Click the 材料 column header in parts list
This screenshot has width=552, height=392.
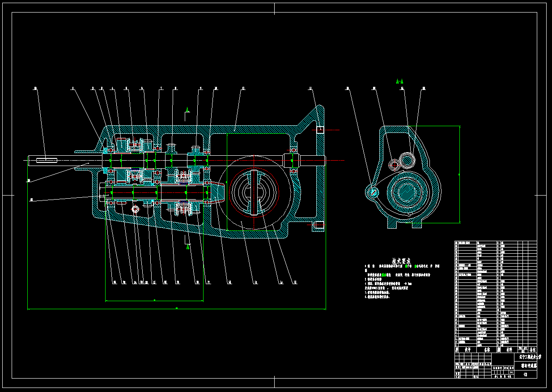click(x=509, y=349)
